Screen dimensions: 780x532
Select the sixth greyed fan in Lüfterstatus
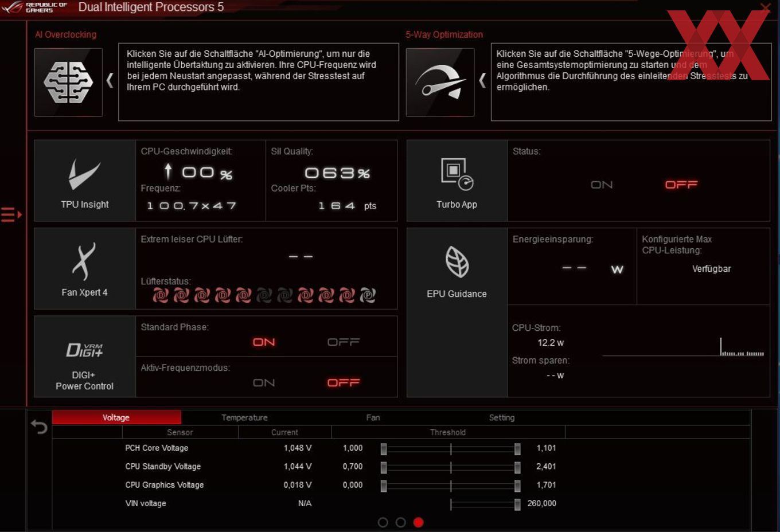tap(264, 295)
